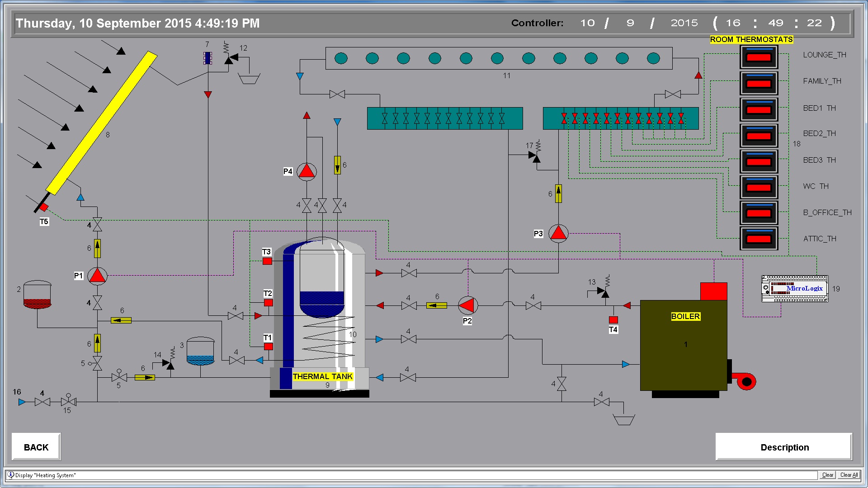Image resolution: width=868 pixels, height=488 pixels.
Task: Click pump P2 symbol
Action: (467, 305)
